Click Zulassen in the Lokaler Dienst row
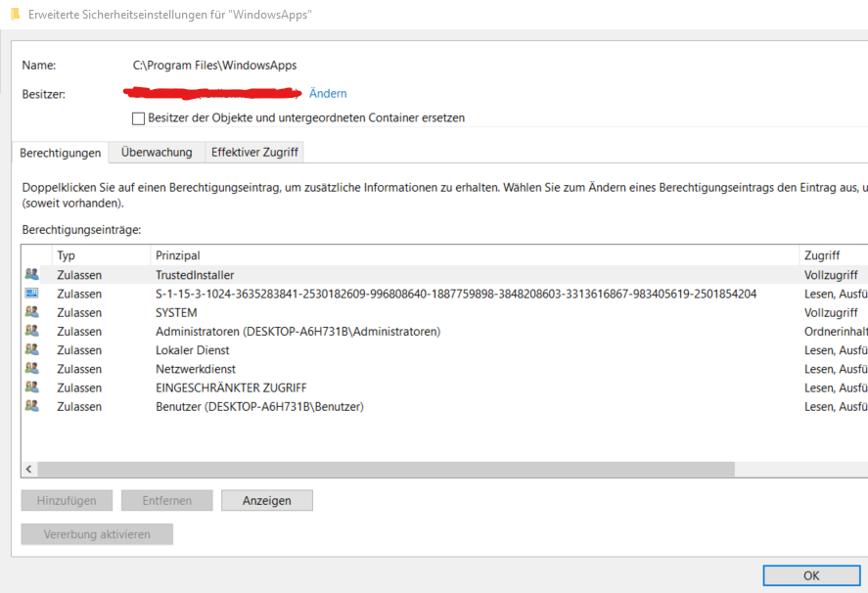The image size is (868, 593). coord(79,350)
